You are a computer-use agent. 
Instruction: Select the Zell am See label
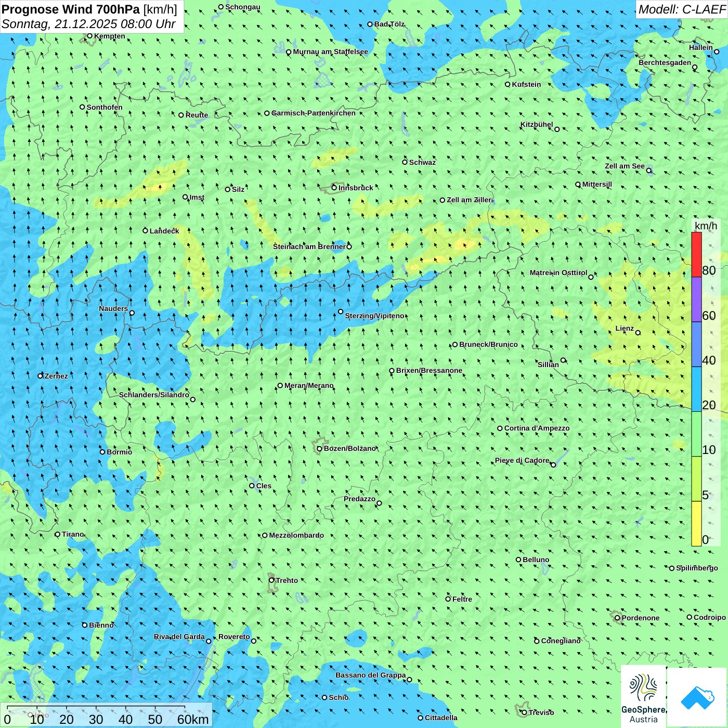(625, 166)
